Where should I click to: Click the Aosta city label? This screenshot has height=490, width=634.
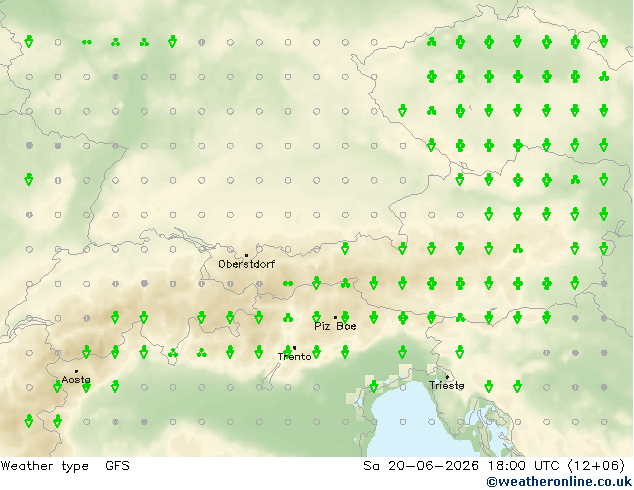76,380
